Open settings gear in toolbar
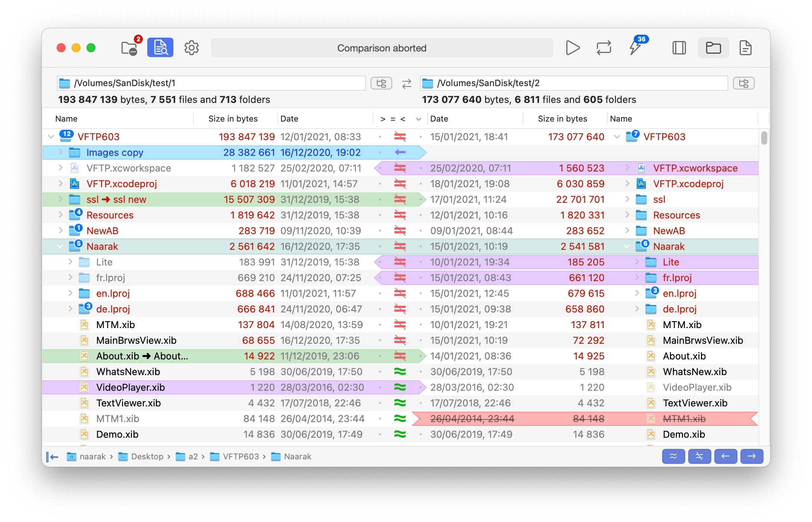The height and width of the screenshot is (522, 812). tap(192, 48)
